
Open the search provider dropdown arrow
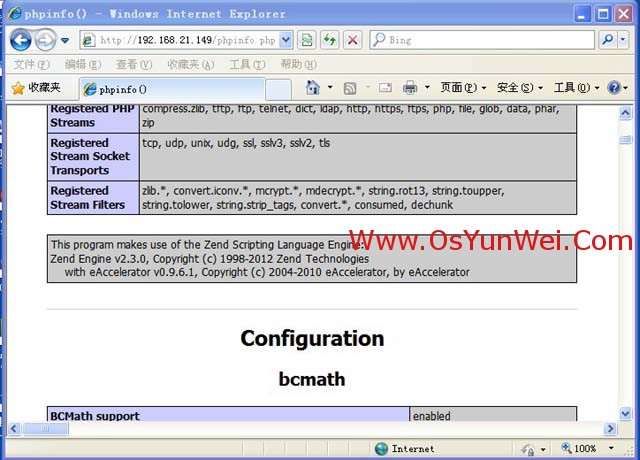click(623, 40)
